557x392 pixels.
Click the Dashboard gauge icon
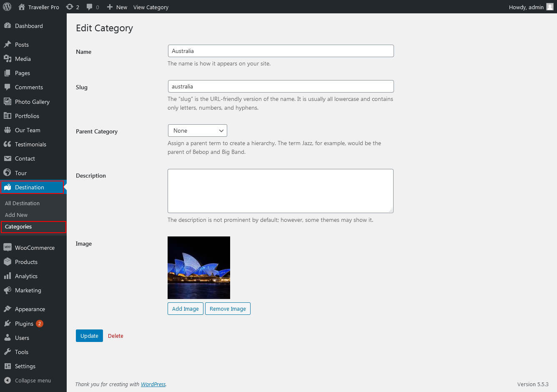tap(8, 26)
